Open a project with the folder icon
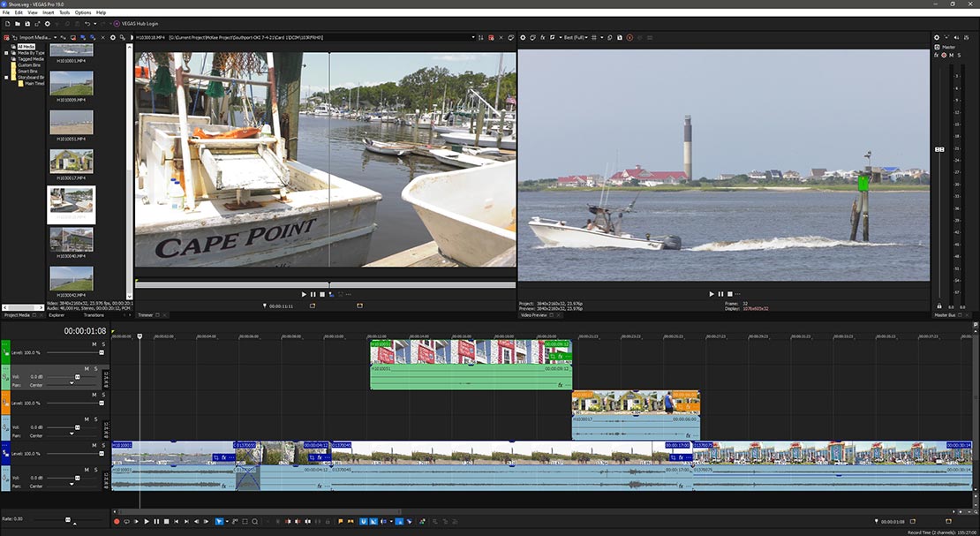The width and height of the screenshot is (980, 536). pos(18,24)
